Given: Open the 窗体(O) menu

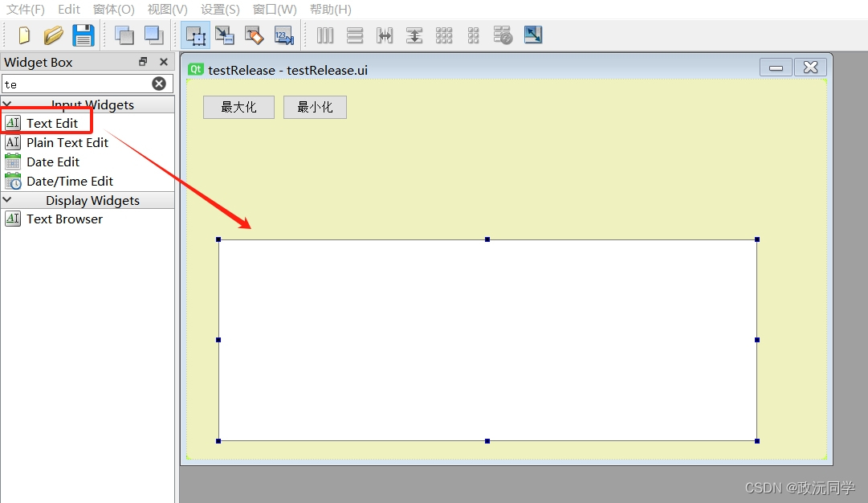Looking at the screenshot, I should [x=113, y=10].
